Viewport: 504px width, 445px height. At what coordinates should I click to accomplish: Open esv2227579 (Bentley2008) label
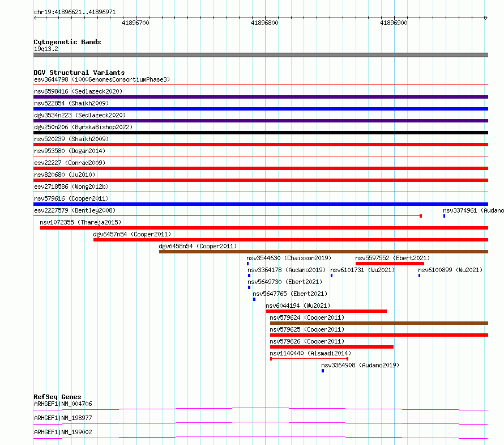pyautogui.click(x=75, y=210)
